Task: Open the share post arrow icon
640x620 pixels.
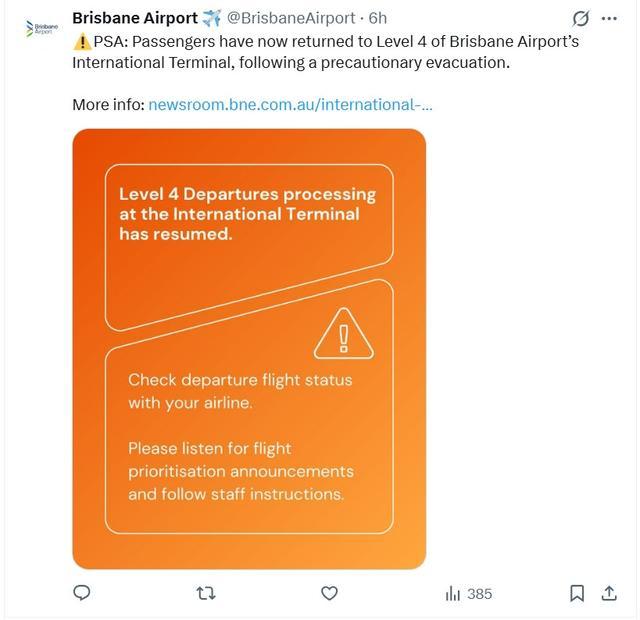Action: (x=609, y=593)
